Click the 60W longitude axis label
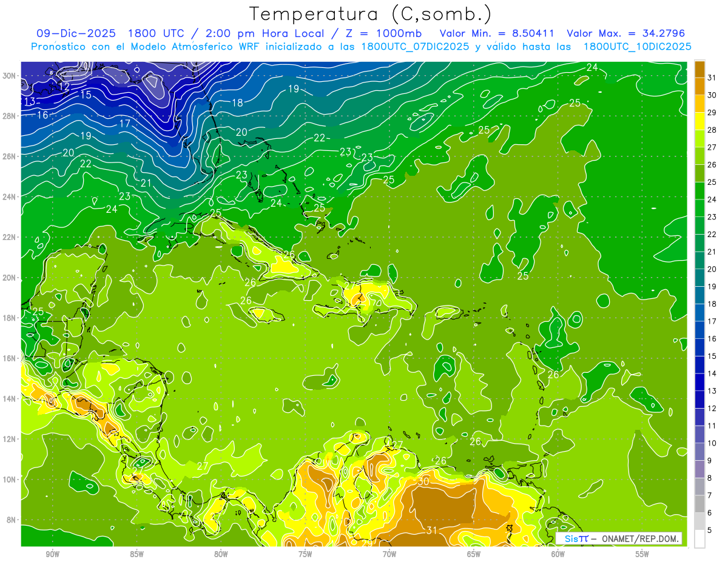The image size is (728, 562). 558,554
